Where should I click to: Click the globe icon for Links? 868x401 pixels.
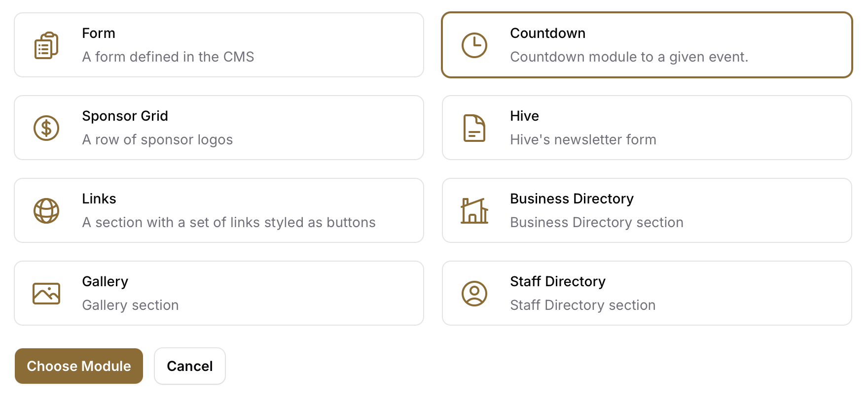(x=46, y=211)
